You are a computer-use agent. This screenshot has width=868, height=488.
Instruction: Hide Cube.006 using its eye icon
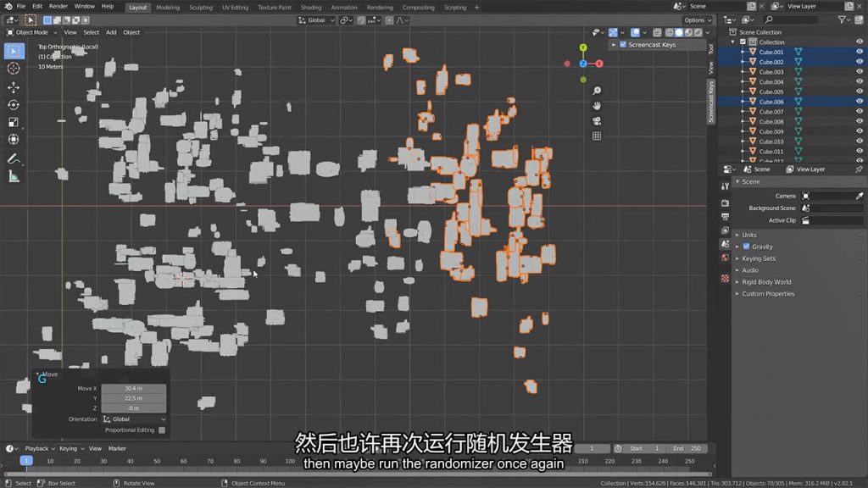tap(860, 102)
